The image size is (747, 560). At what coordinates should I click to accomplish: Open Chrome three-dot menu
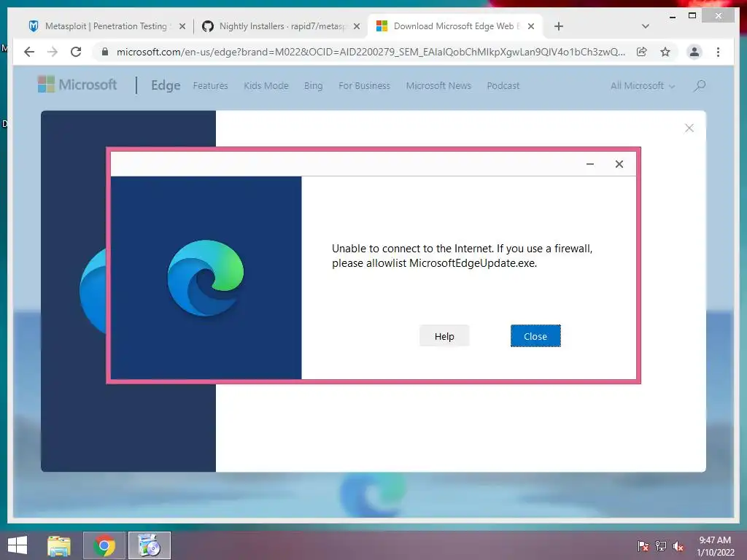718,52
